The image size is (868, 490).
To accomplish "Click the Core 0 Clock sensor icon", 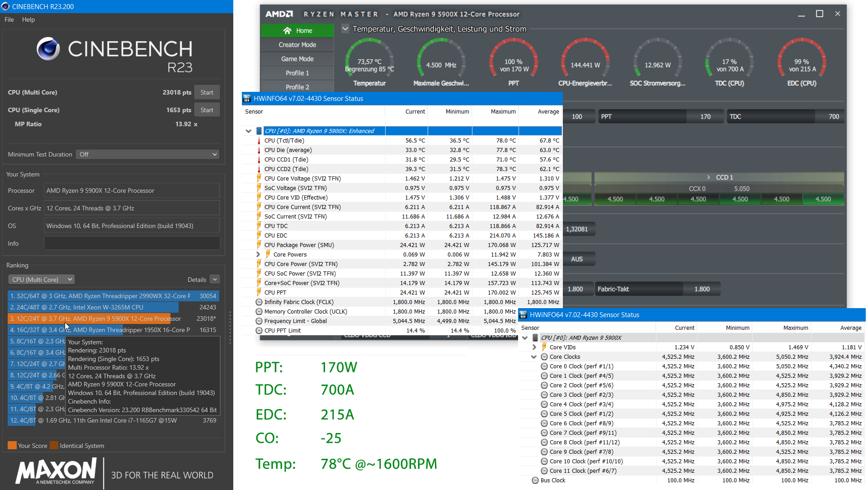I will 544,366.
